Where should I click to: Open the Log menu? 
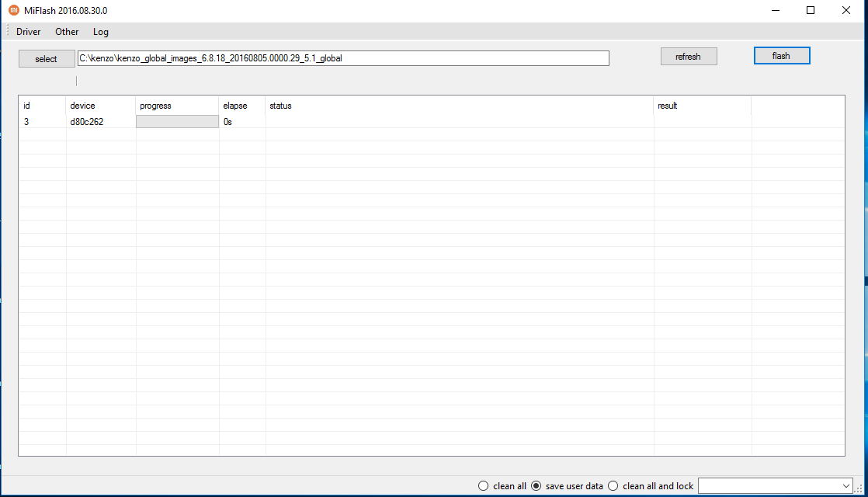click(x=101, y=32)
